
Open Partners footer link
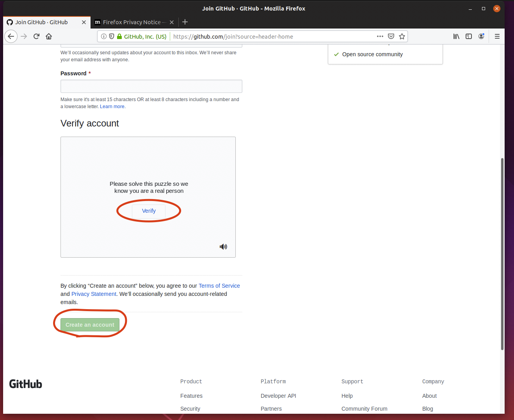pos(271,409)
